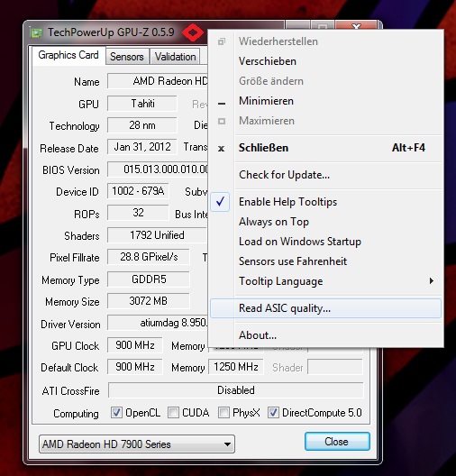456x476 pixels.
Task: Click the Größe ändern menu entry
Action: pyautogui.click(x=325, y=81)
